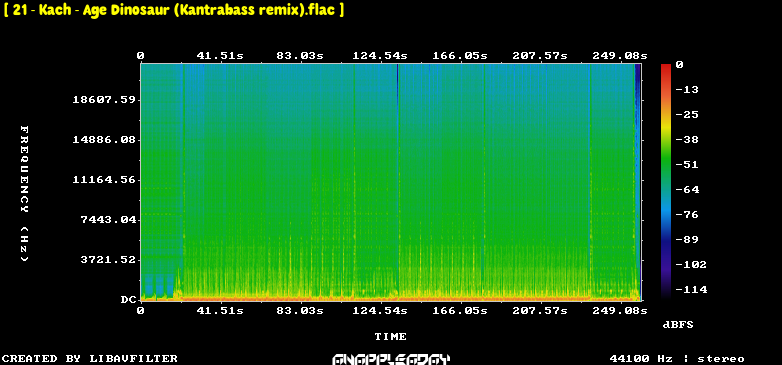Click the 7443.04 frequency axis label
Image resolution: width=782 pixels, height=365 pixels.
pyautogui.click(x=108, y=219)
